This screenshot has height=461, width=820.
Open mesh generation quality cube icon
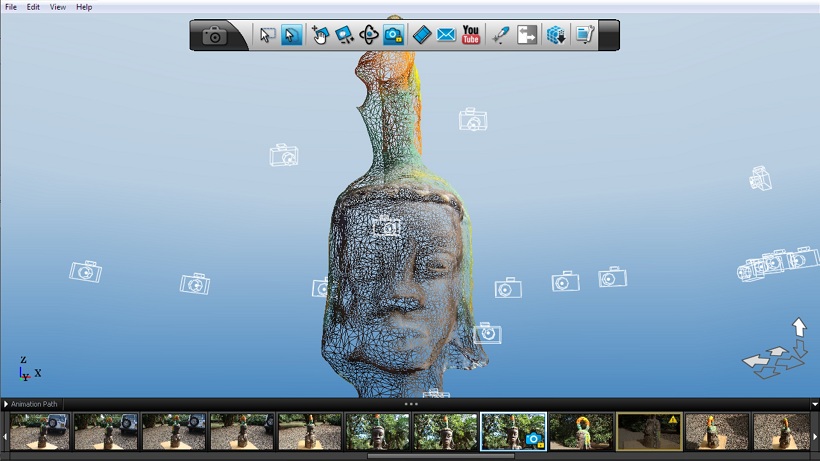click(556, 35)
